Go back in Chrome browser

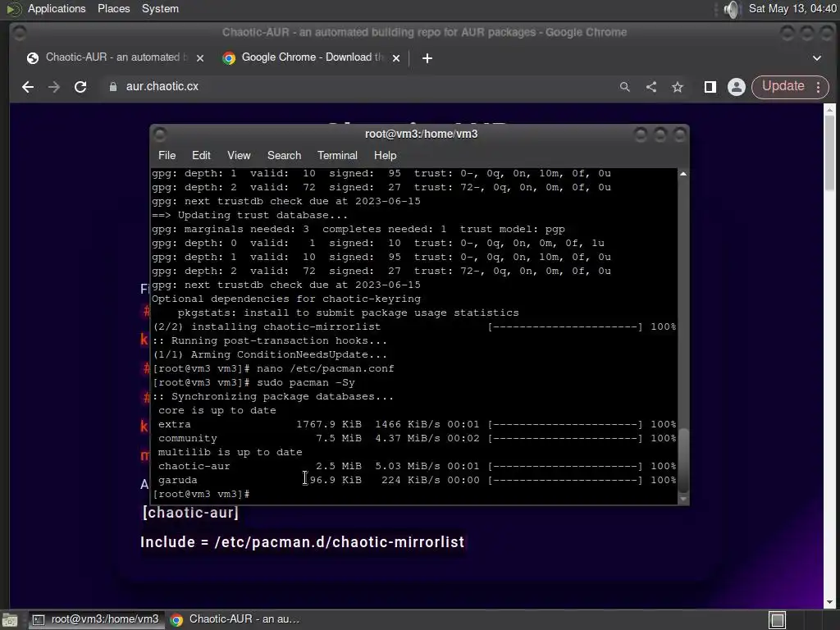tap(28, 87)
